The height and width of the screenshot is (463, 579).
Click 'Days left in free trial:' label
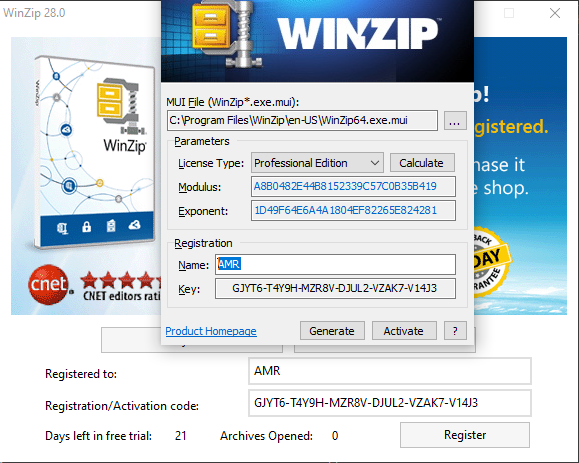99,436
